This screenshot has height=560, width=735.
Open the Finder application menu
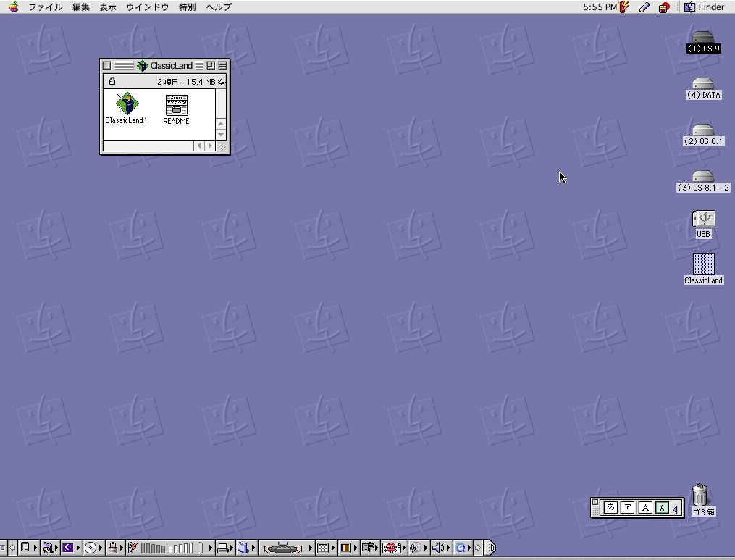click(705, 7)
